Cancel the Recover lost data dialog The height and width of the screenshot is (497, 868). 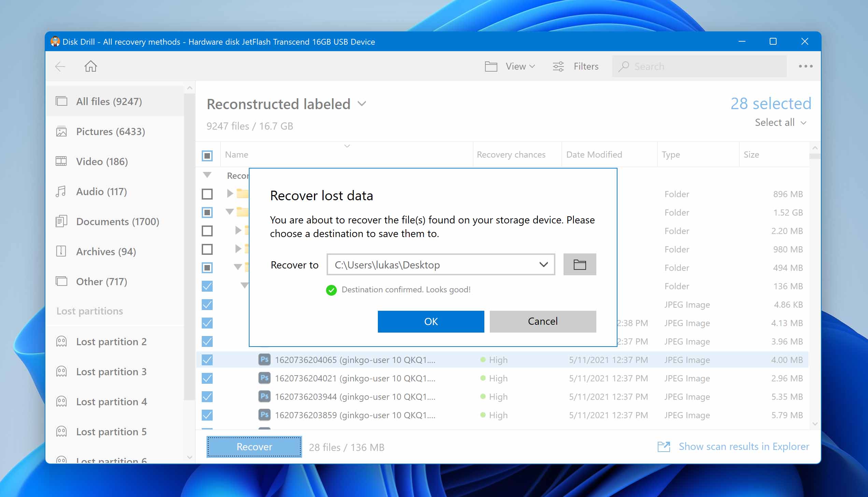[543, 321]
